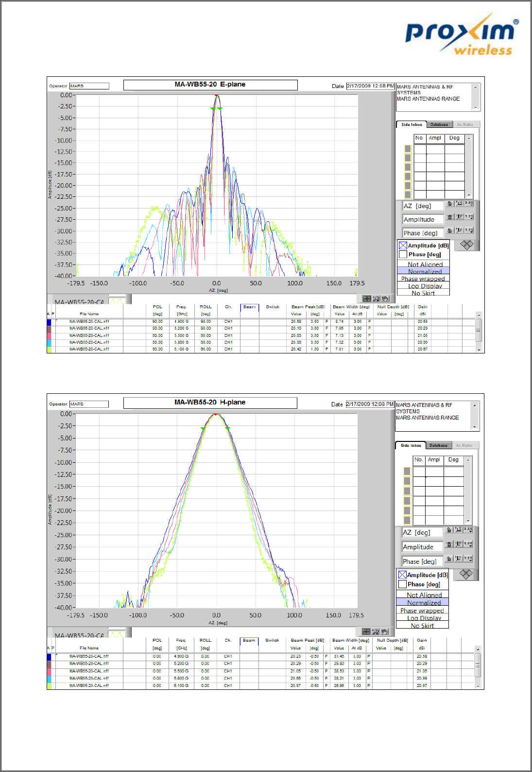Open Amplitude y.yy format icon in E-plane panel

click(x=469, y=217)
